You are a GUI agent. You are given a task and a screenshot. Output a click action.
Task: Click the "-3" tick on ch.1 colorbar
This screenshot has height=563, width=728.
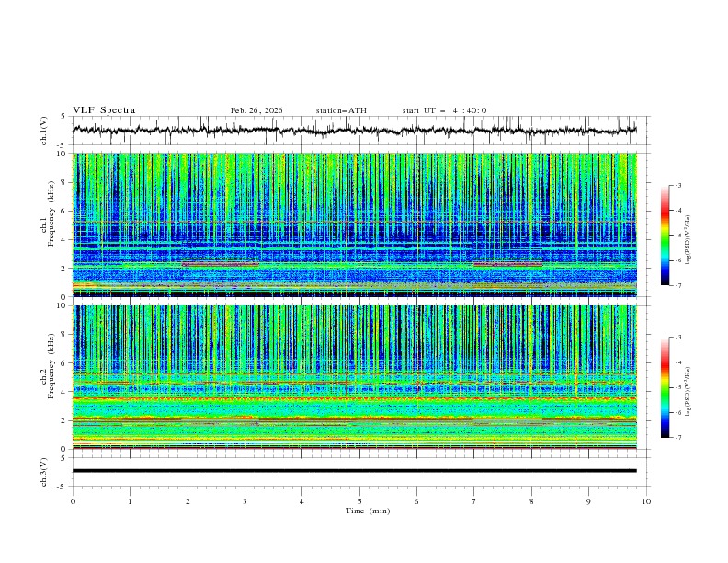click(x=677, y=185)
